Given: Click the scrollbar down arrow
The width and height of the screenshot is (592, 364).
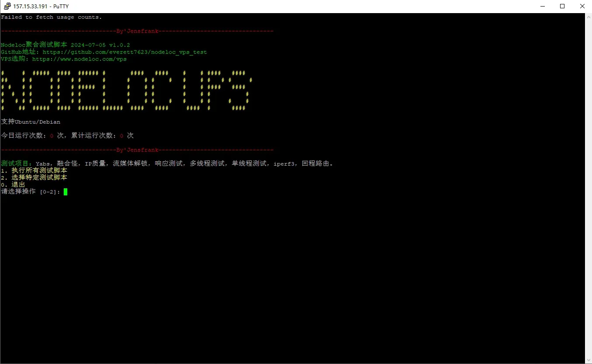Looking at the screenshot, I should (588, 360).
